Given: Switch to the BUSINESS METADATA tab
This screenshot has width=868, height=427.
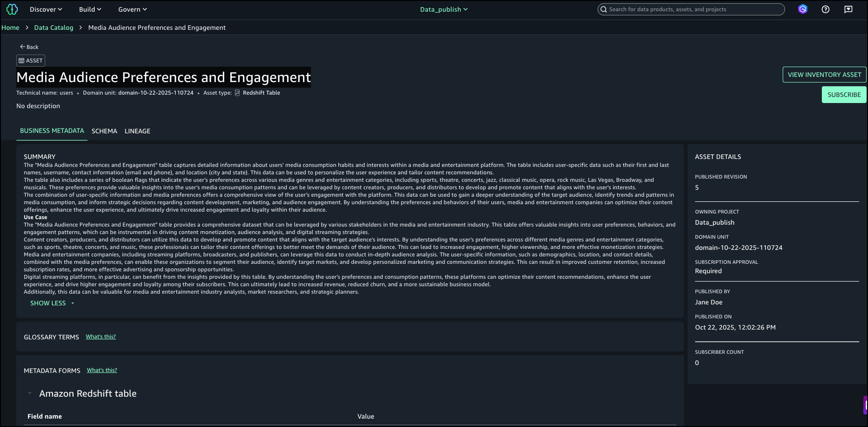Looking at the screenshot, I should click(52, 131).
